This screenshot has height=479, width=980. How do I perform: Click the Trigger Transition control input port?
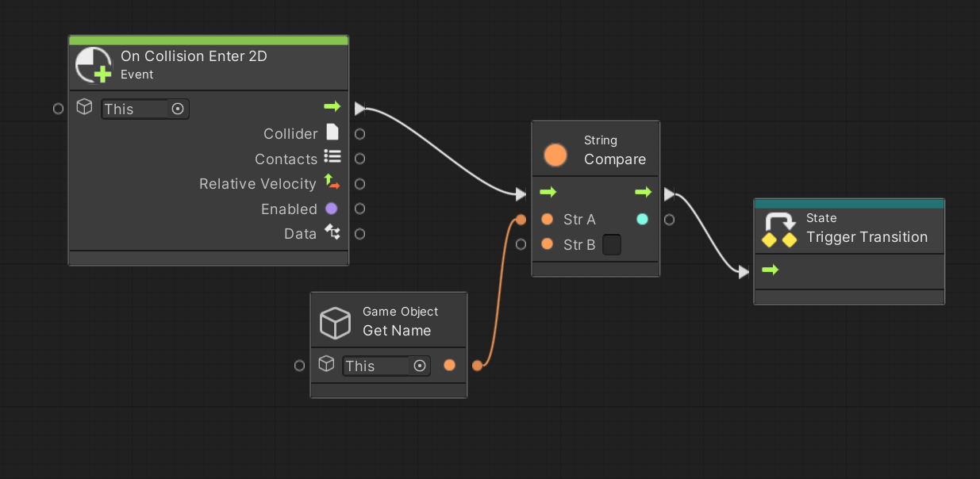(744, 272)
